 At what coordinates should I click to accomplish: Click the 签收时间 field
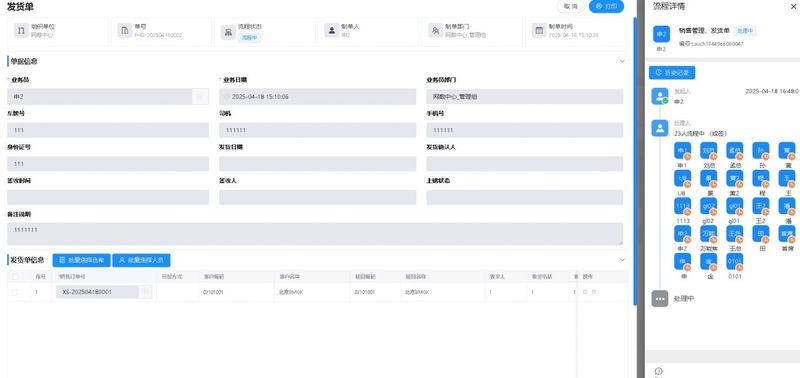(x=108, y=197)
